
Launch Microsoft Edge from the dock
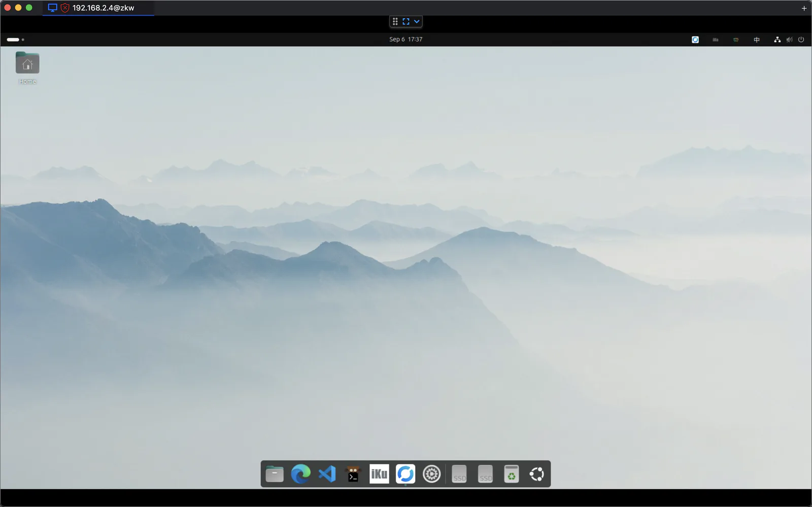(x=301, y=474)
